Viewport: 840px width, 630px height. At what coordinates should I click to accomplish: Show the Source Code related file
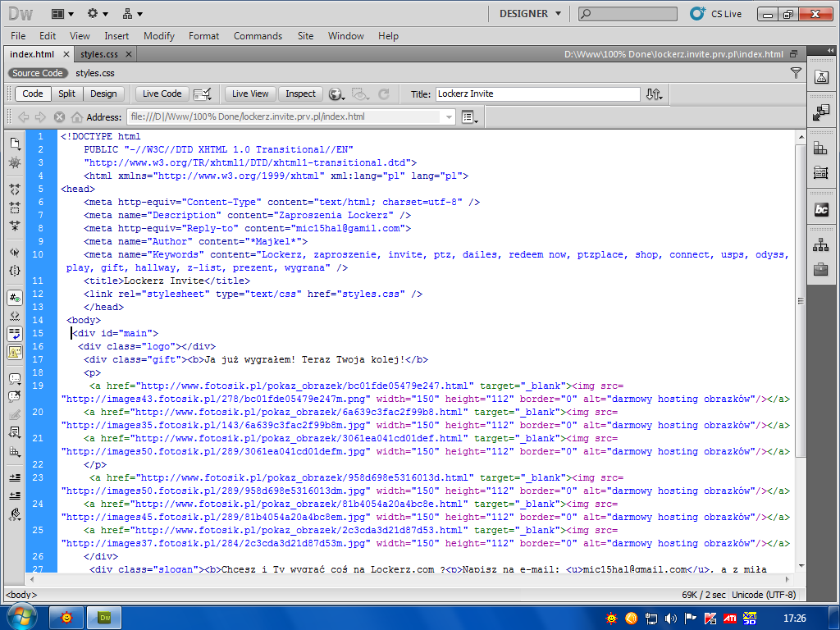point(38,73)
